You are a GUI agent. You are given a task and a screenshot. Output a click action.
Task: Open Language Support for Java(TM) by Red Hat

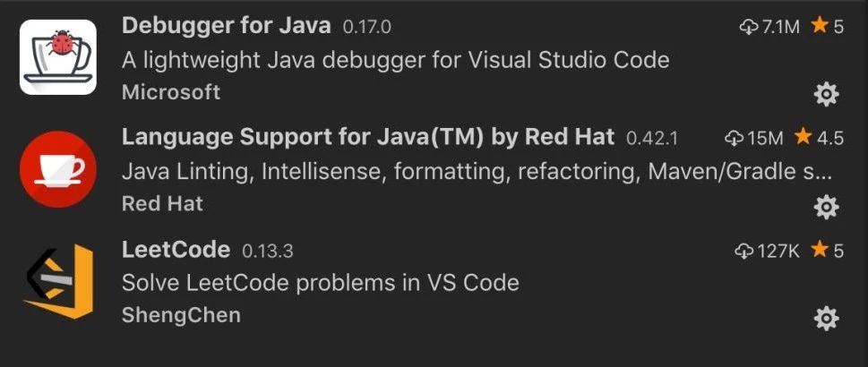tap(368, 137)
